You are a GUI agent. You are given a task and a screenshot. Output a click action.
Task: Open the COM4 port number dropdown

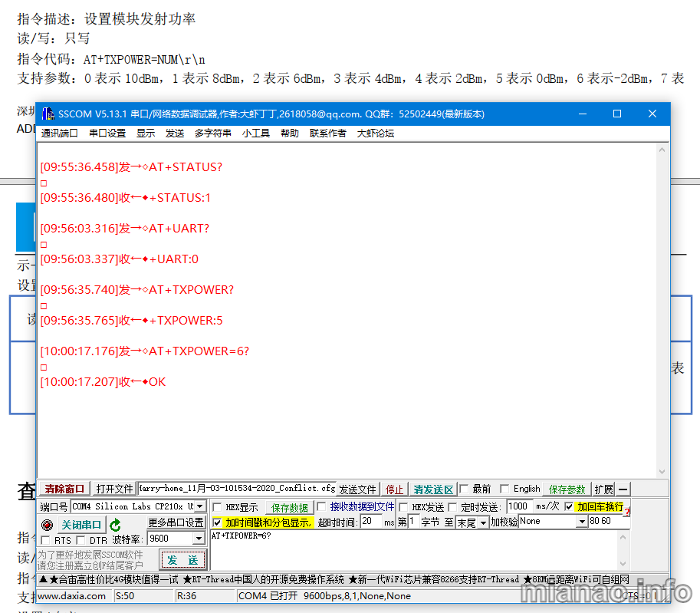point(200,506)
